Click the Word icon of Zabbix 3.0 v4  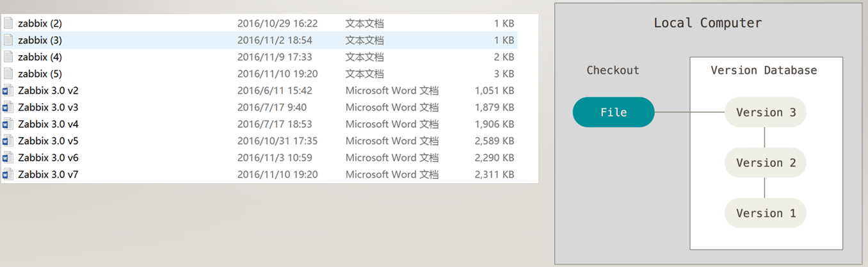tap(8, 124)
